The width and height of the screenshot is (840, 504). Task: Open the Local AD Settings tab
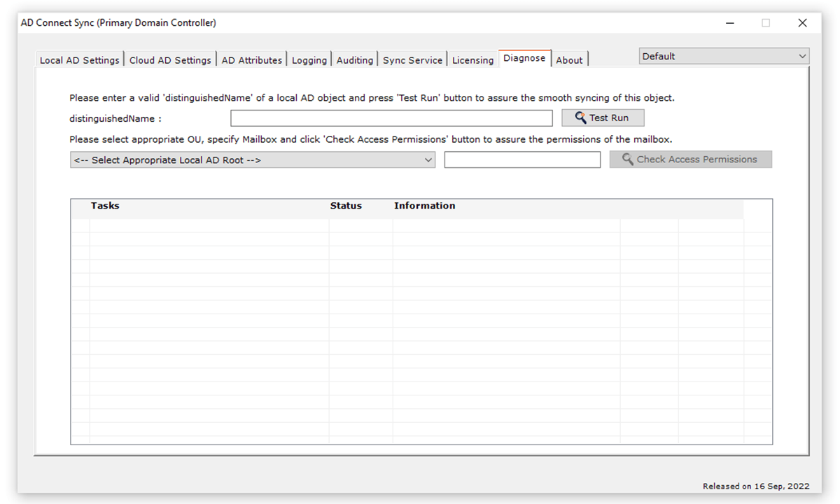pyautogui.click(x=79, y=59)
